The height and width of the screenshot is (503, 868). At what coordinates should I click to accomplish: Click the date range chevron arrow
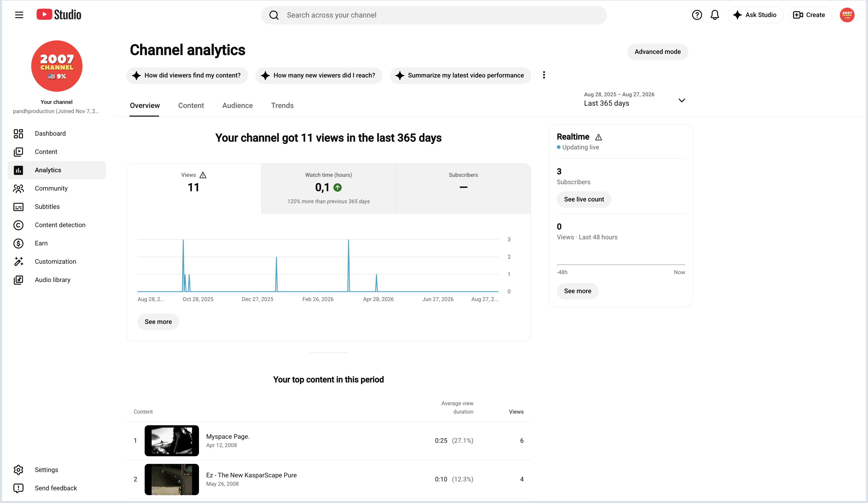pyautogui.click(x=681, y=100)
